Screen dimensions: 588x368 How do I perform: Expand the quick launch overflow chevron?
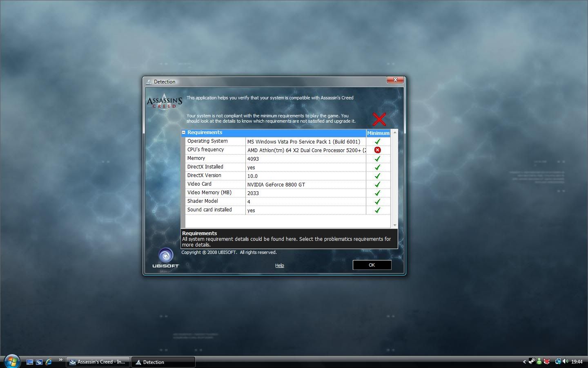[x=60, y=360]
